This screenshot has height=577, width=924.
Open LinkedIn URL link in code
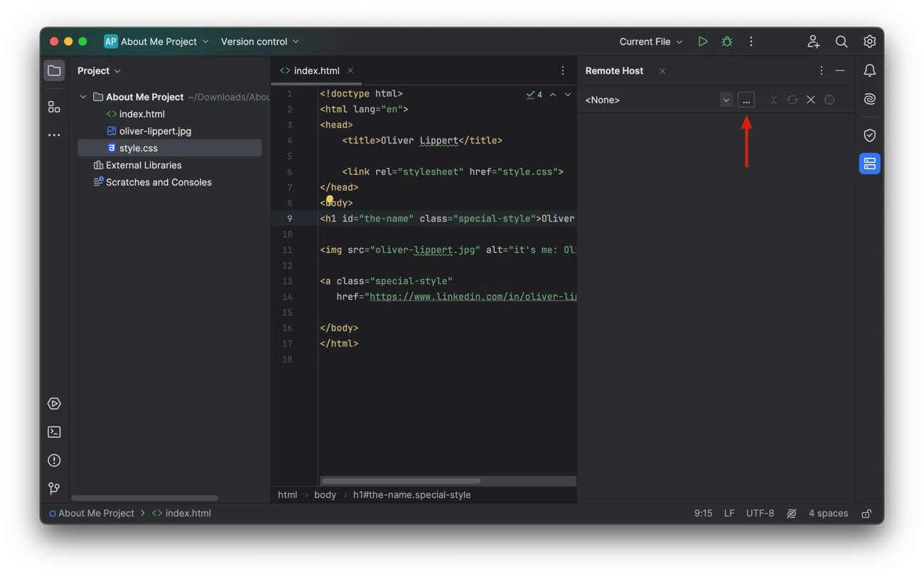pyautogui.click(x=473, y=296)
